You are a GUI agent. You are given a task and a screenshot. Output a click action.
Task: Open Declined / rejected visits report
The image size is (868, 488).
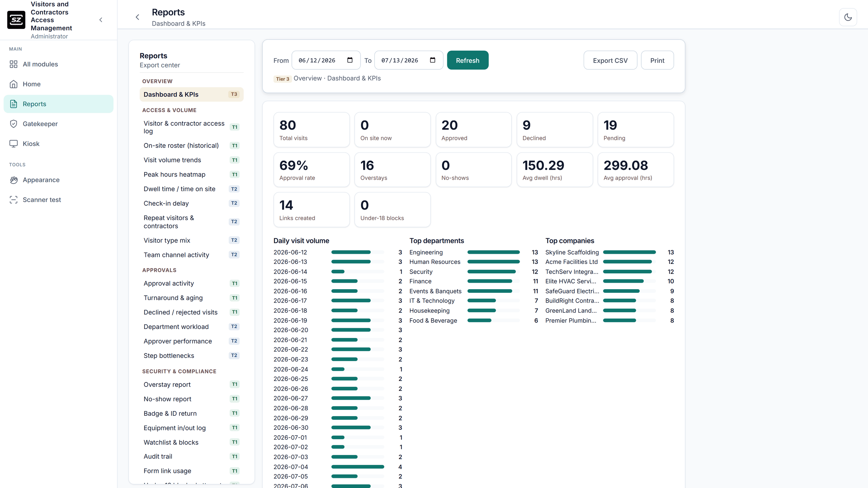(x=191, y=312)
